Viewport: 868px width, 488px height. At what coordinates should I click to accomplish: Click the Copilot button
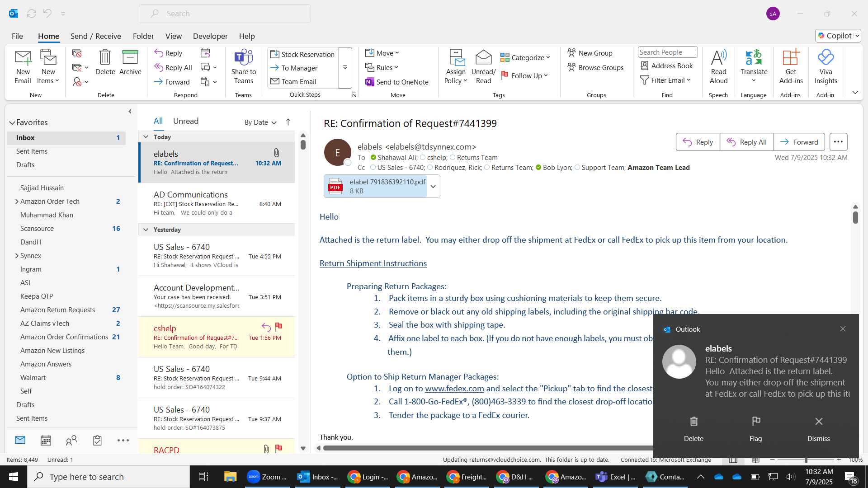tap(838, 36)
